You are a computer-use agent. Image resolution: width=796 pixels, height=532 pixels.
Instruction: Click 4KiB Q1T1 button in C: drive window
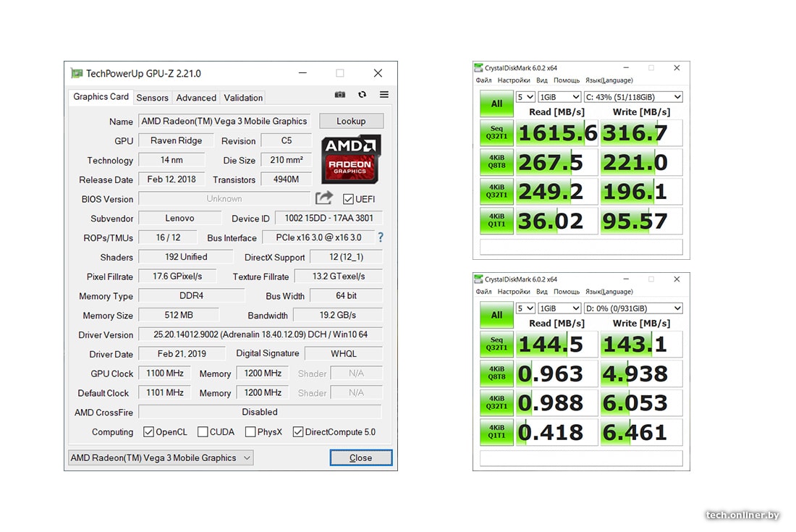[496, 221]
